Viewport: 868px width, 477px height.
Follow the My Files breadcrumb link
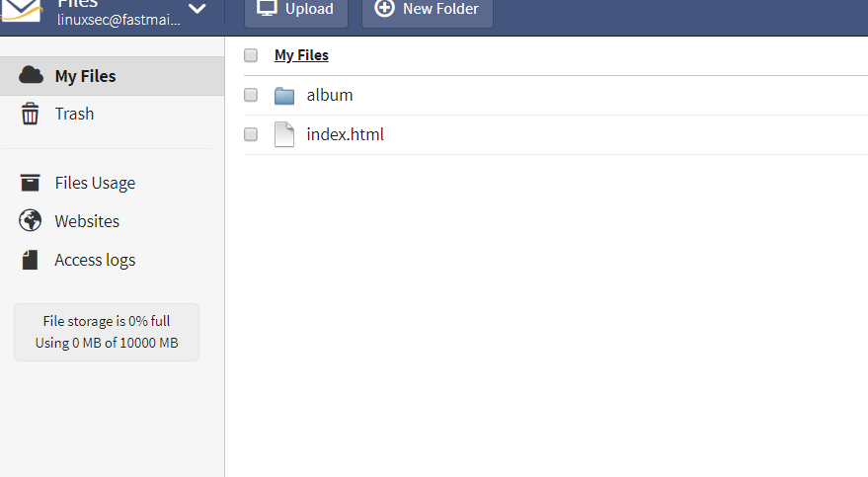click(x=302, y=55)
